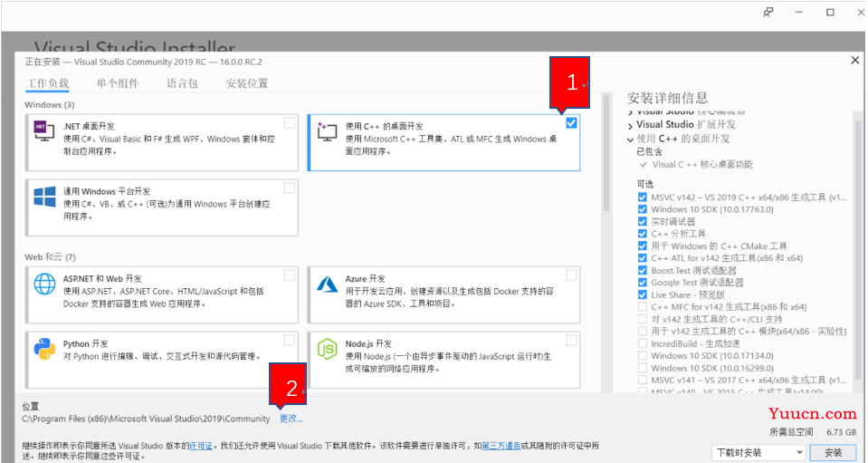Switch to the 工作负载 tab
Viewport: 868px width, 463px height.
[48, 83]
